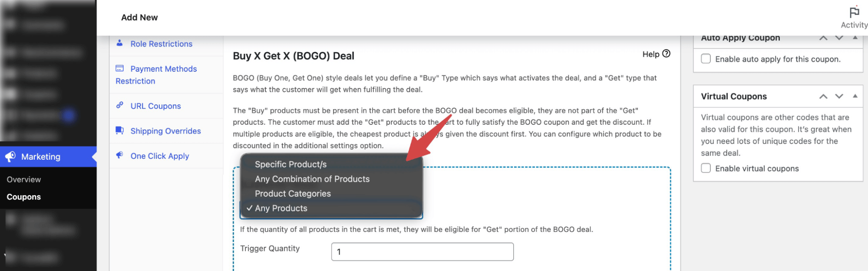Viewport: 868px width, 271px height.
Task: Click the Marketing megaphone icon in admin sidebar
Action: (x=10, y=157)
